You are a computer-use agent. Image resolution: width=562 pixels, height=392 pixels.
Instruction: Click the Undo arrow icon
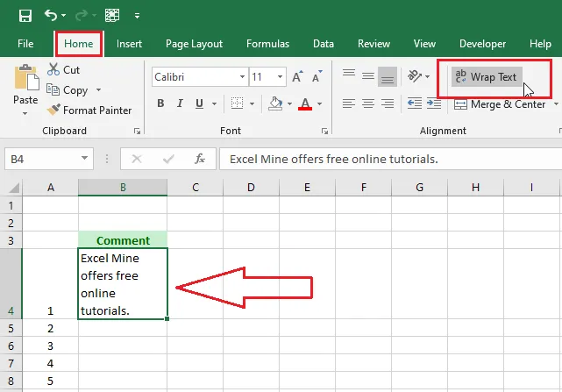pyautogui.click(x=51, y=15)
